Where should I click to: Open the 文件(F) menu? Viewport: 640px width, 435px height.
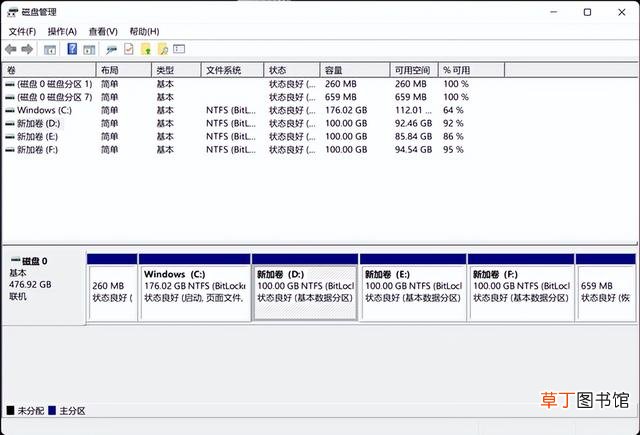[22, 31]
